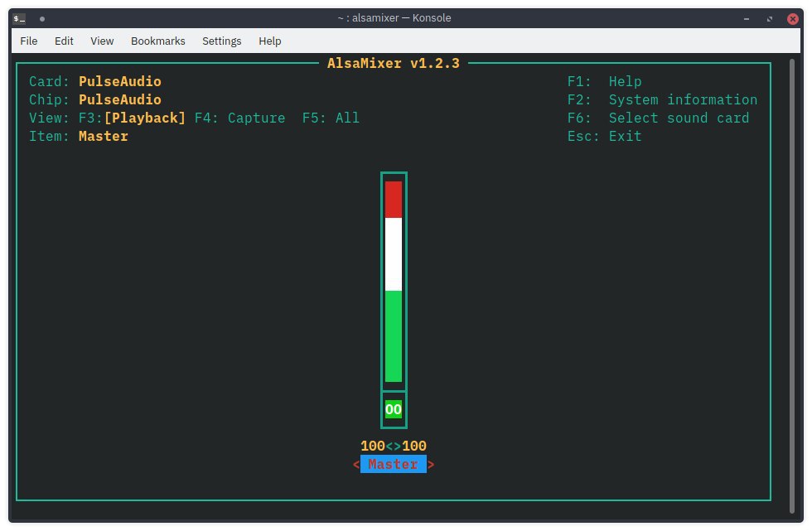Viewport: 812px width, 531px height.
Task: Click the Chip: PulseAudio text
Action: click(x=95, y=99)
